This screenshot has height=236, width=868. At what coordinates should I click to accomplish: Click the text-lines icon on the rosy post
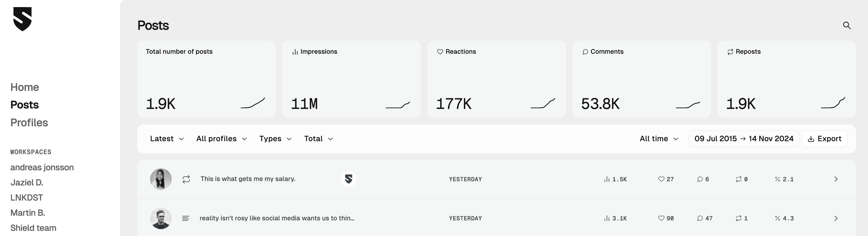pyautogui.click(x=186, y=218)
